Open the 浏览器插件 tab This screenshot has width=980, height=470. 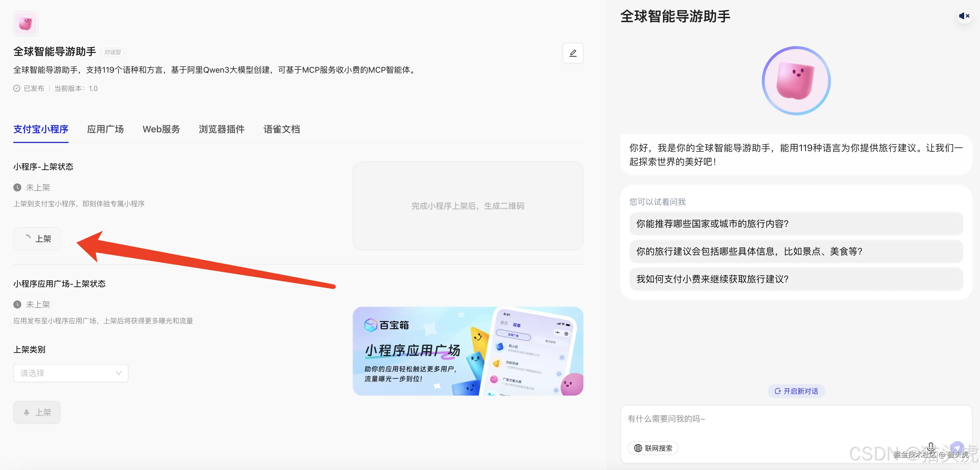coord(221,129)
